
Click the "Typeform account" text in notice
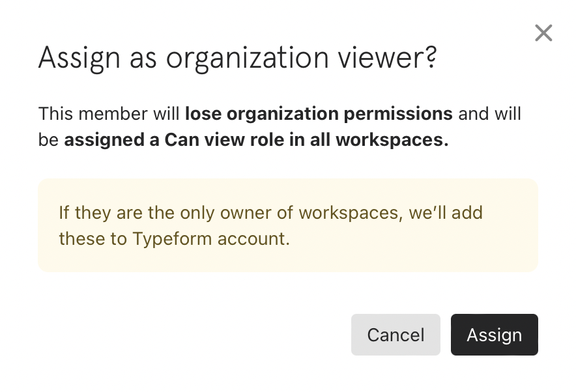click(210, 239)
